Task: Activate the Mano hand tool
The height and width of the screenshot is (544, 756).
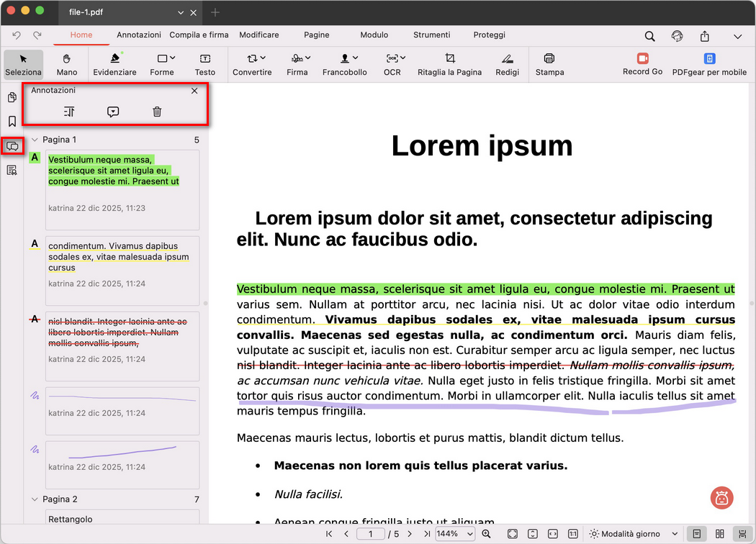Action: [x=67, y=63]
